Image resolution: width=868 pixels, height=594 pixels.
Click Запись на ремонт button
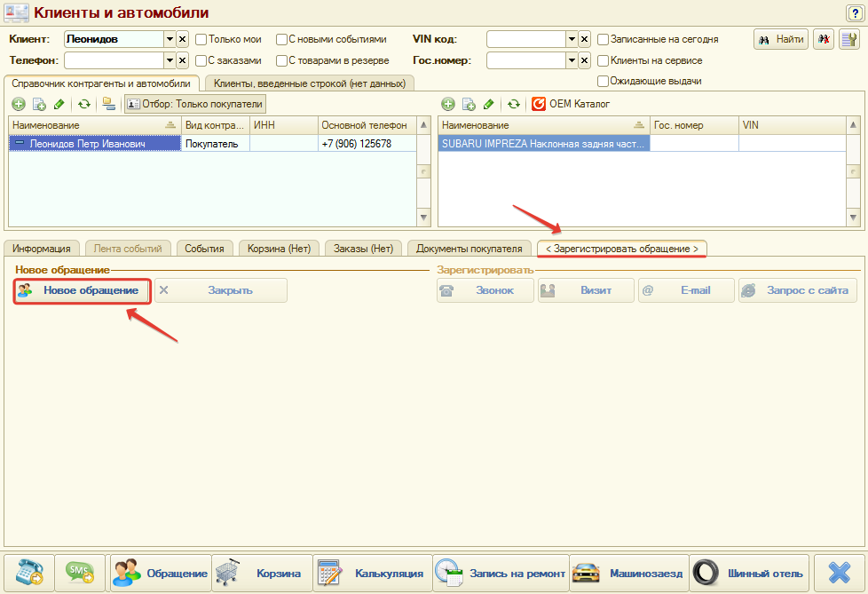501,573
